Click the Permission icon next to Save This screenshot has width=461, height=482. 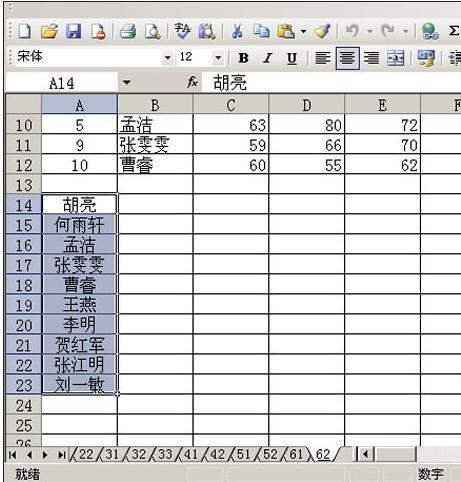[x=98, y=32]
